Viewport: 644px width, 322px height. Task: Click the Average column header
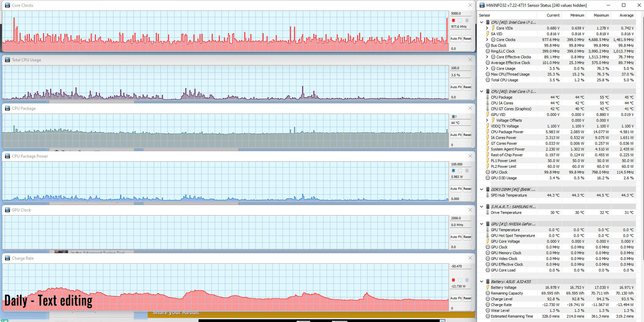pyautogui.click(x=626, y=15)
